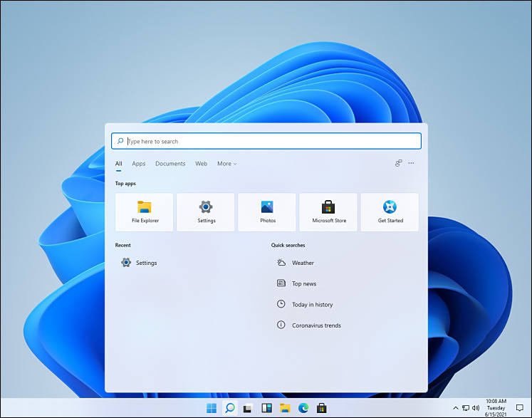Expand the More filter dropdown
Image resolution: width=532 pixels, height=418 pixels.
(x=226, y=164)
